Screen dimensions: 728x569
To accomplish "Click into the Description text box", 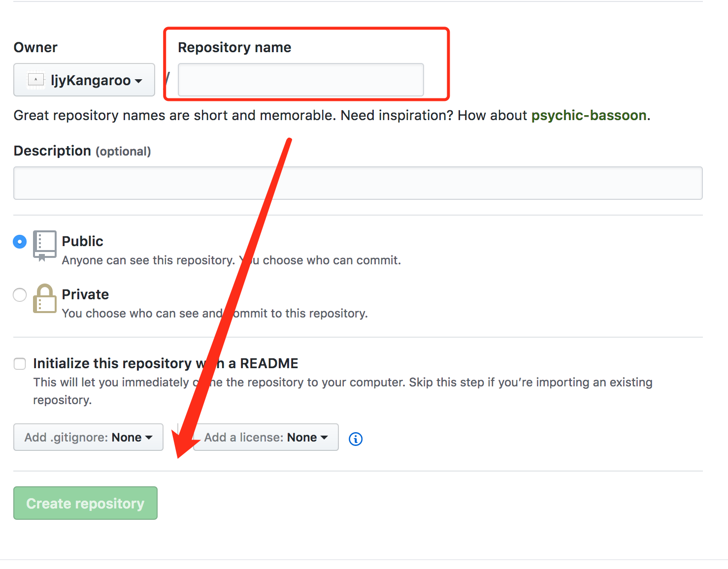I will pyautogui.click(x=358, y=183).
